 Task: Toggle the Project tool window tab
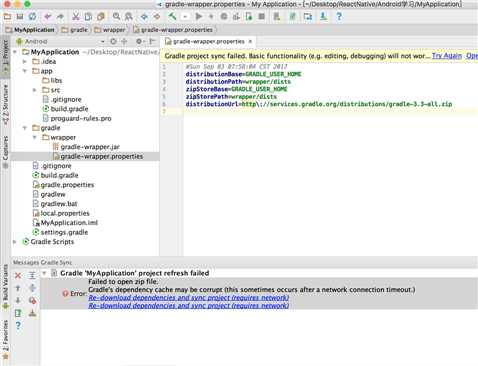click(5, 56)
